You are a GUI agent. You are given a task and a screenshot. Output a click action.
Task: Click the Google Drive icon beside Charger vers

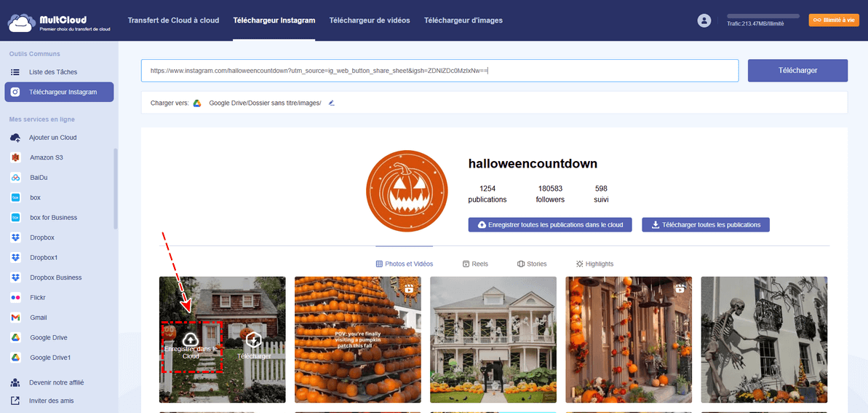[197, 103]
